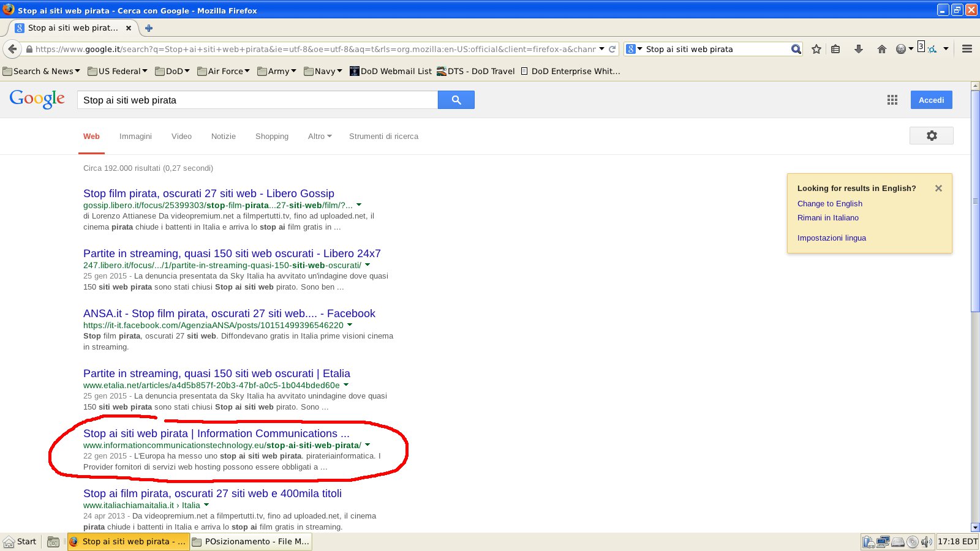Screen dimensions: 980x551
Task: Click the browser back arrow button
Action: click(x=12, y=49)
